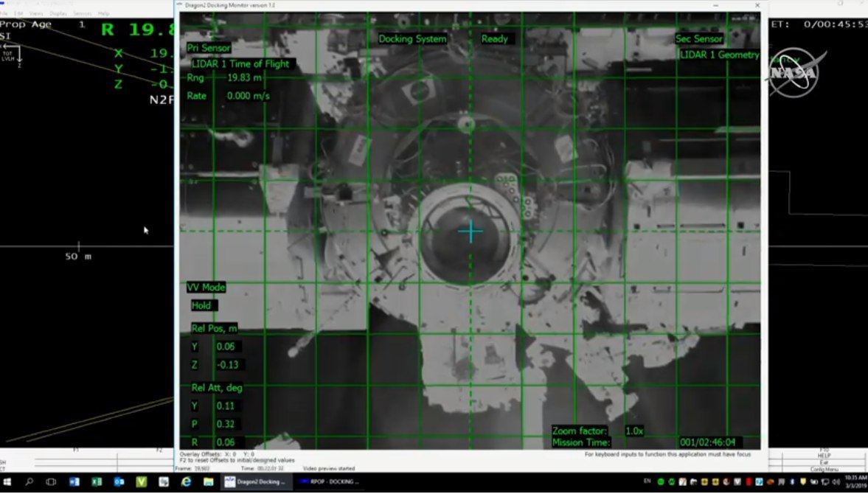
Task: Open File Explorer folder icon
Action: (x=209, y=481)
